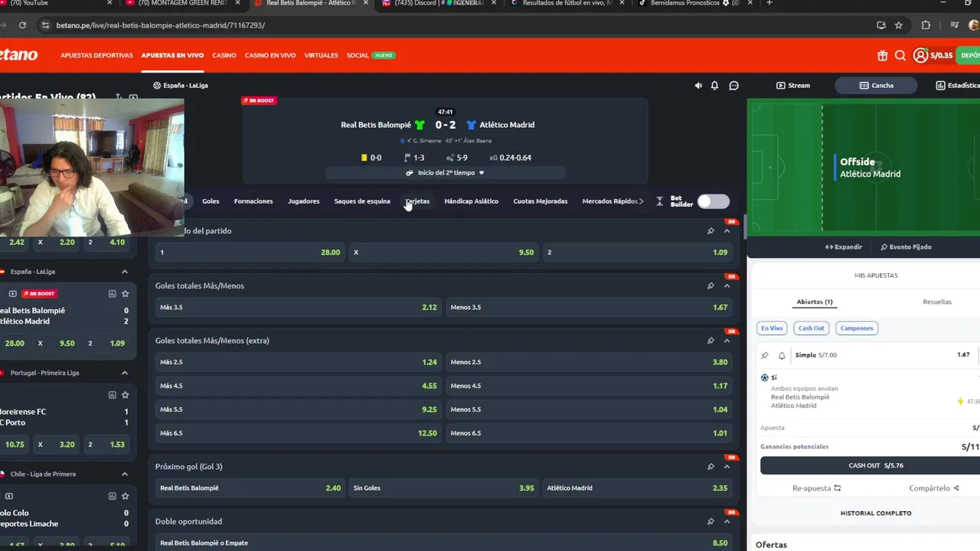Open the Goles market tab
Image resolution: width=980 pixels, height=551 pixels.
[x=211, y=201]
